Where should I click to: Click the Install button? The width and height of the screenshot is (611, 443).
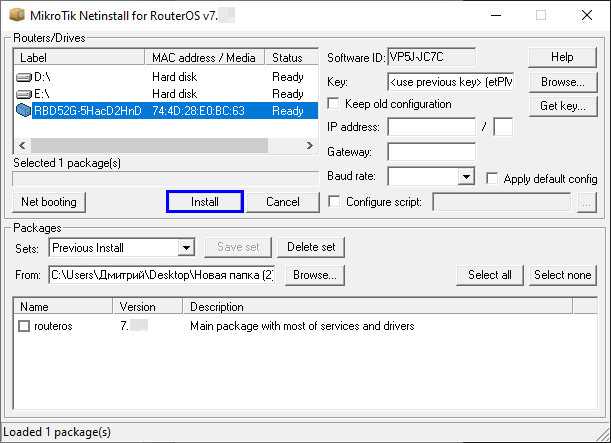[205, 202]
